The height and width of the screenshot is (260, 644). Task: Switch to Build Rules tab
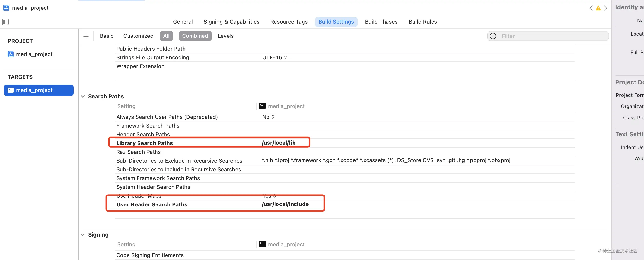423,22
